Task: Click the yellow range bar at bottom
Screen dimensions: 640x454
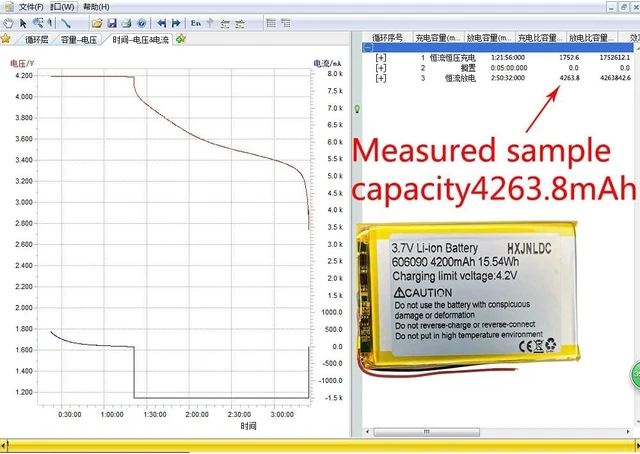Action: click(x=320, y=445)
